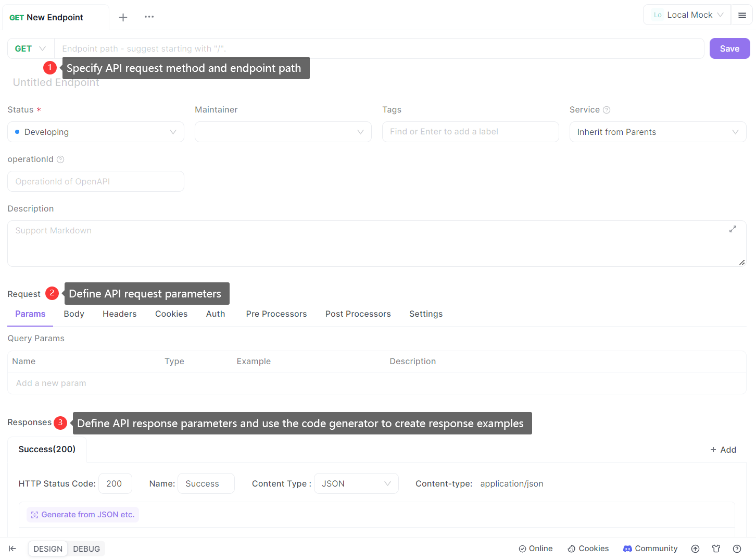Switch to the Params tab
The image size is (756, 560).
[x=30, y=314]
